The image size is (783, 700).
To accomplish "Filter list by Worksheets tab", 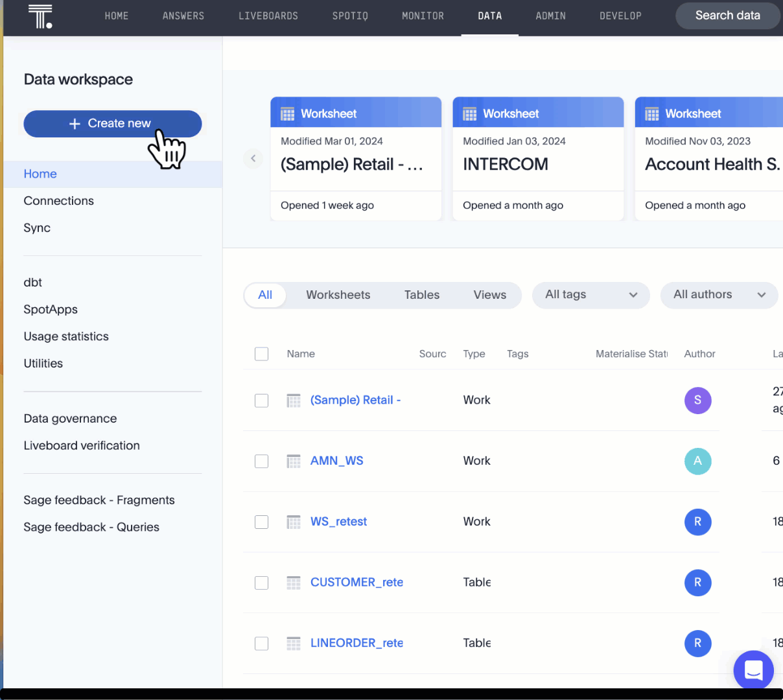I will coord(338,295).
